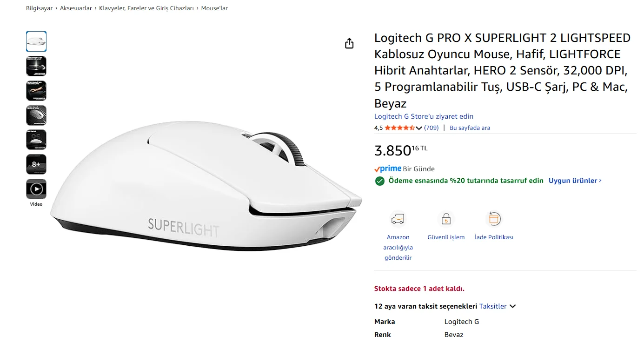Click the Prime logo badge
644x337 pixels.
pos(388,169)
